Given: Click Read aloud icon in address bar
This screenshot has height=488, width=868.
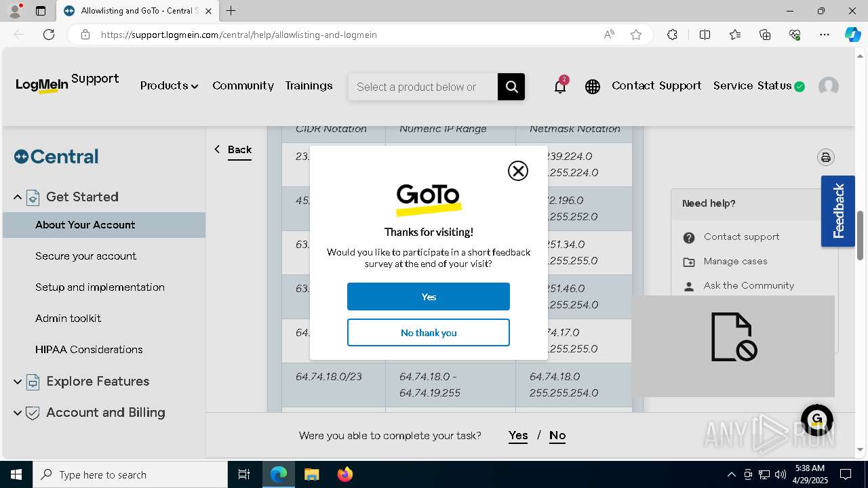Looking at the screenshot, I should coord(609,35).
